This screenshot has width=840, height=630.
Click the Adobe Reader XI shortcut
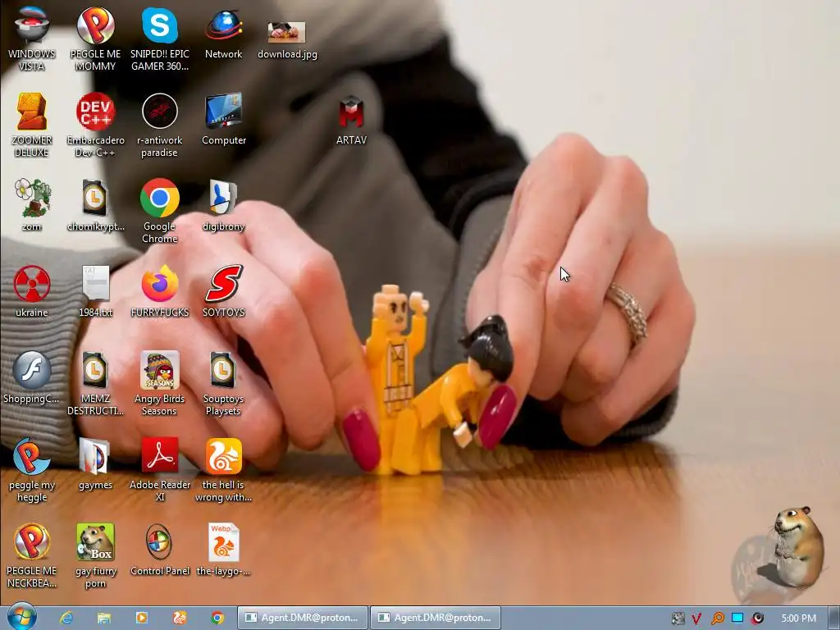click(160, 469)
